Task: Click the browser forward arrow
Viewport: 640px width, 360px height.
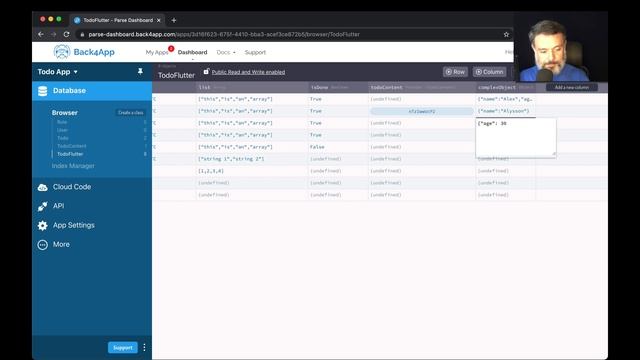Action: (x=53, y=34)
